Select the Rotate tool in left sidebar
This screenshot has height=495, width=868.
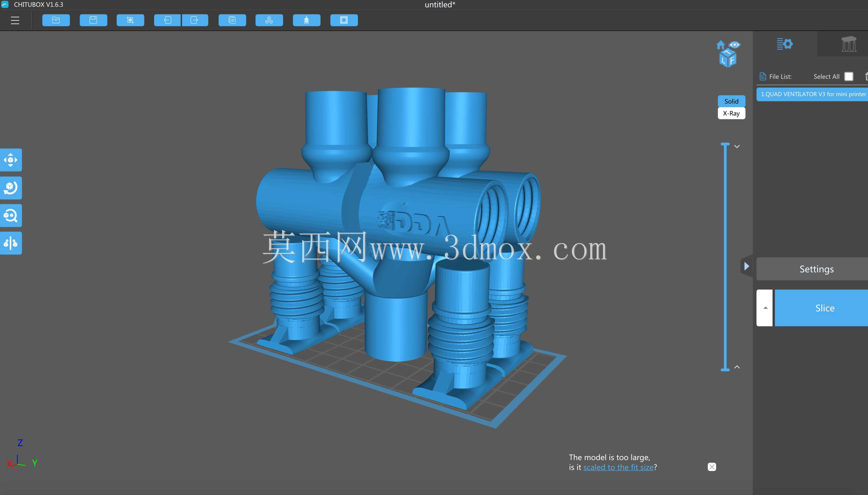point(11,188)
